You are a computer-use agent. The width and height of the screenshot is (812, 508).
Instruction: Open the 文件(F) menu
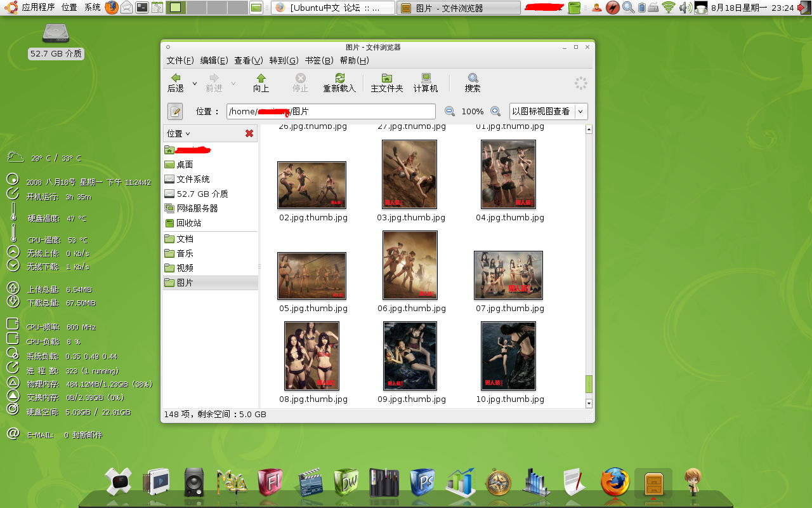pyautogui.click(x=180, y=60)
